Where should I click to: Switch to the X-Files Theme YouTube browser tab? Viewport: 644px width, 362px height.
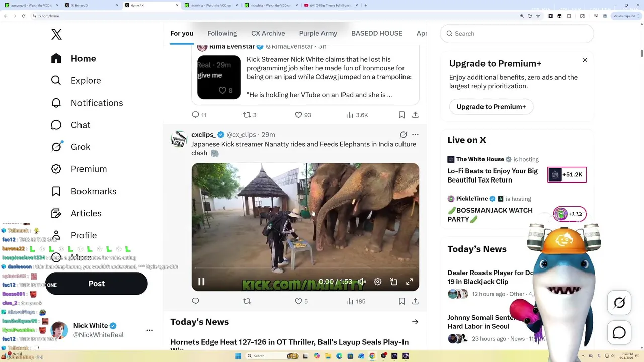332,5
